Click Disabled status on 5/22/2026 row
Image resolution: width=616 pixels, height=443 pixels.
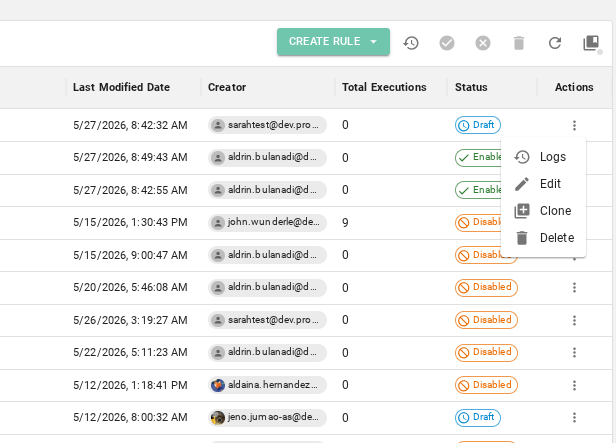(486, 352)
